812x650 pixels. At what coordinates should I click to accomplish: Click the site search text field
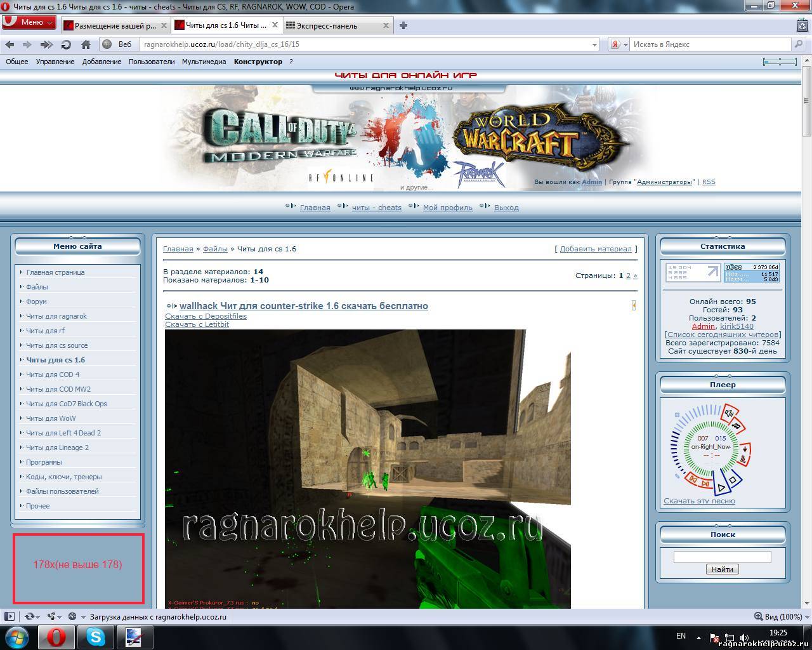pos(722,557)
